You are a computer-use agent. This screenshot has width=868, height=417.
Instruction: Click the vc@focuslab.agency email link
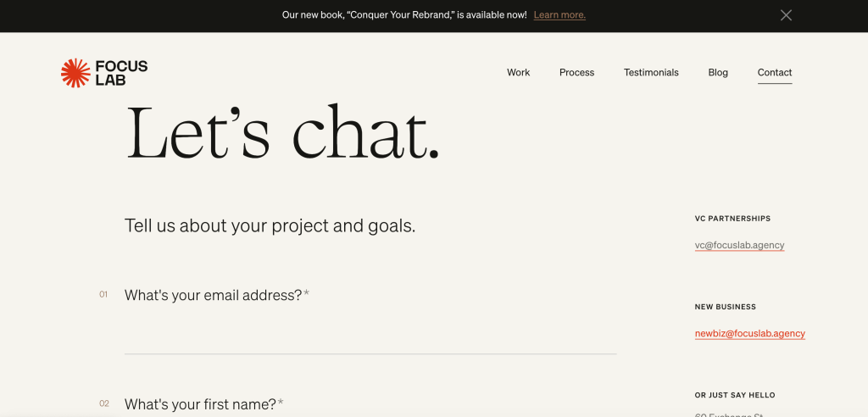[739, 246]
